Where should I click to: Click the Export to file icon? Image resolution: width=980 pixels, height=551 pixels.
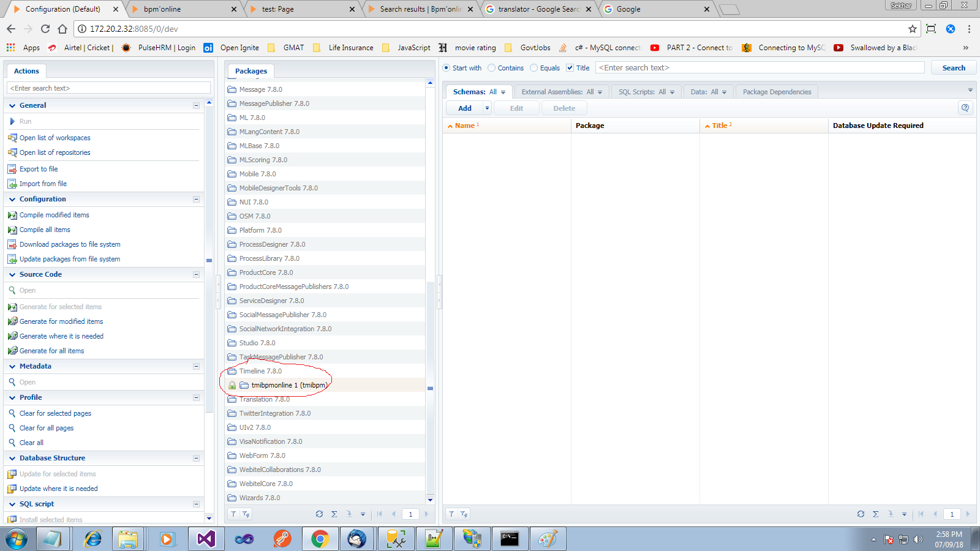(12, 169)
